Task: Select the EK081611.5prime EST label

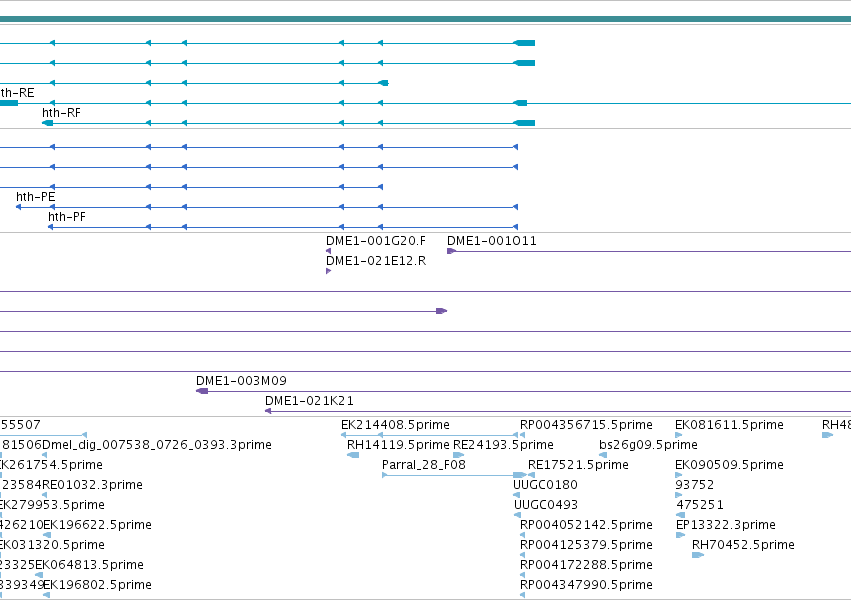Action: click(x=729, y=425)
